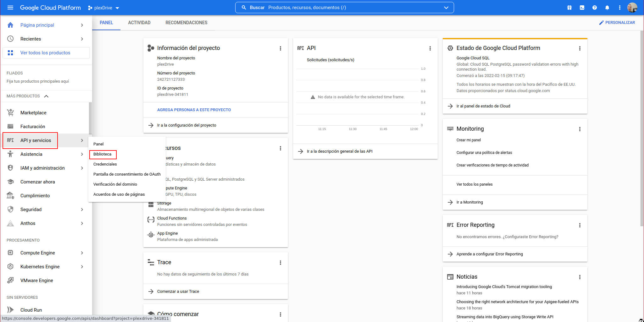
Task: Click AGREGA PERSONAS A ESTE PROYECTO
Action: coord(194,110)
